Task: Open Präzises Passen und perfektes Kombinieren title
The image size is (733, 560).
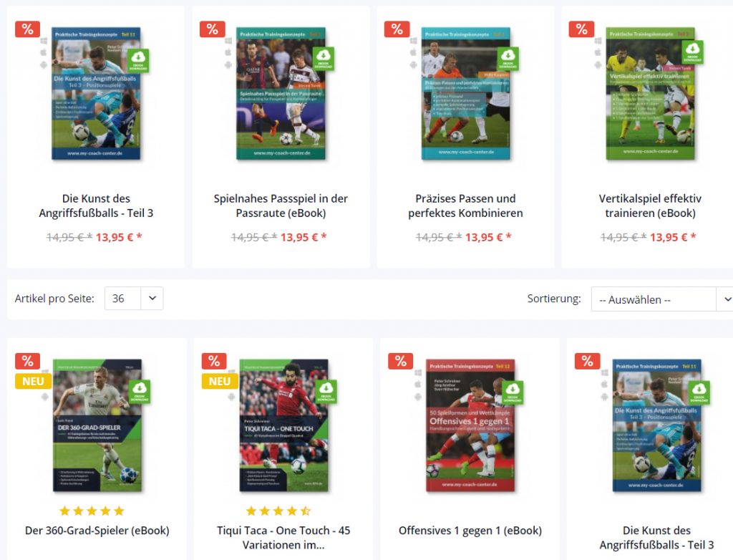Action: point(465,206)
